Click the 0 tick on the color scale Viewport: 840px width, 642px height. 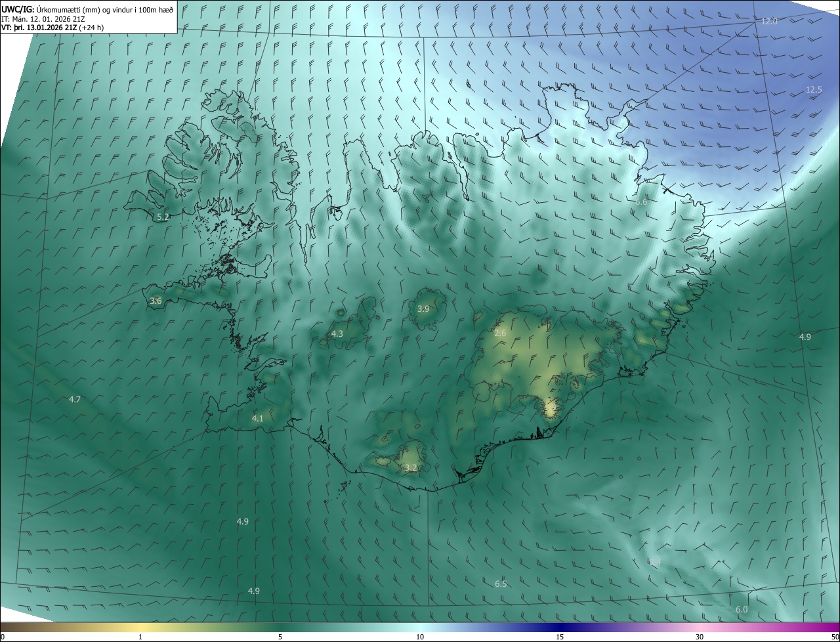tap(3, 637)
